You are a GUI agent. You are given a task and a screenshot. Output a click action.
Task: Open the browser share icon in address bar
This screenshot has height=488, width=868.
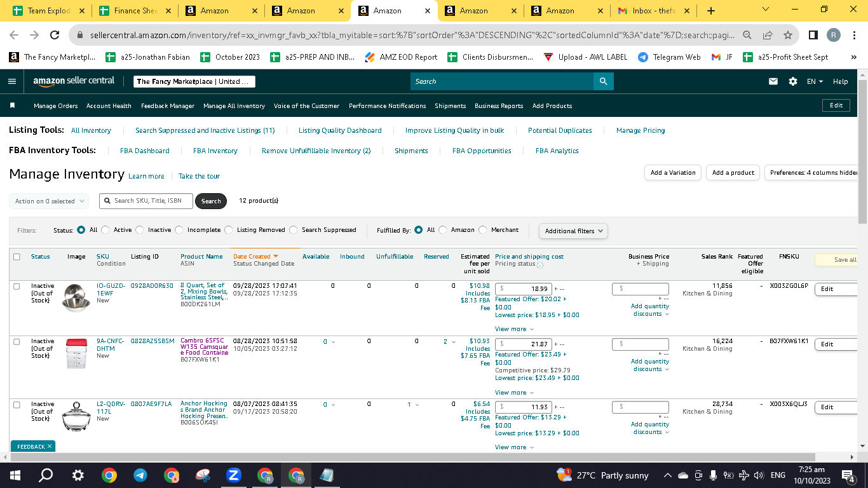point(768,35)
